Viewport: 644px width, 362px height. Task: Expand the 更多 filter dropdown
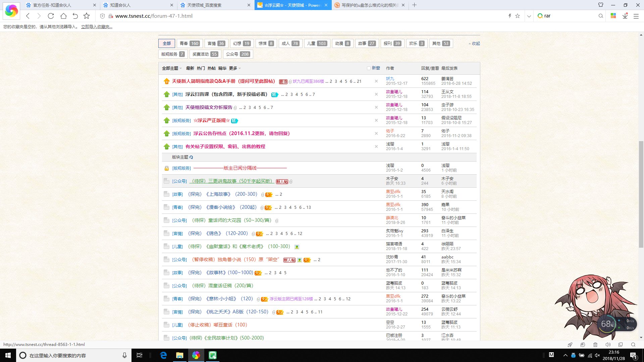[235, 68]
